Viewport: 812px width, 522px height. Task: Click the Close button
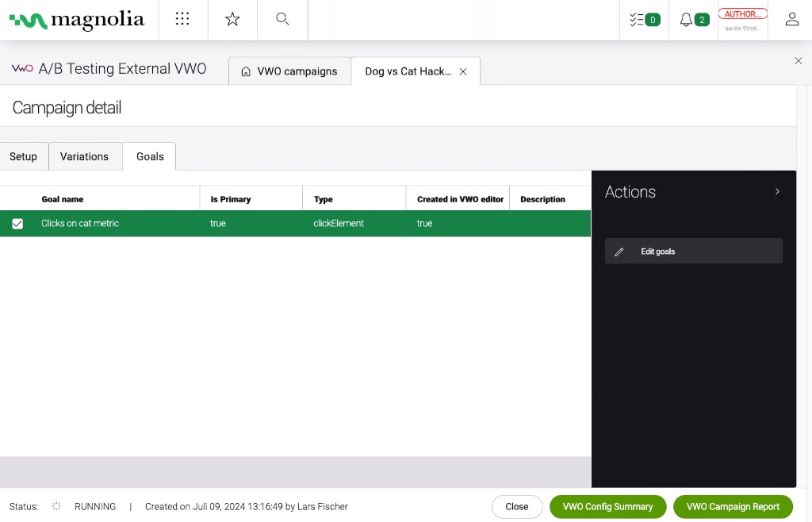517,506
